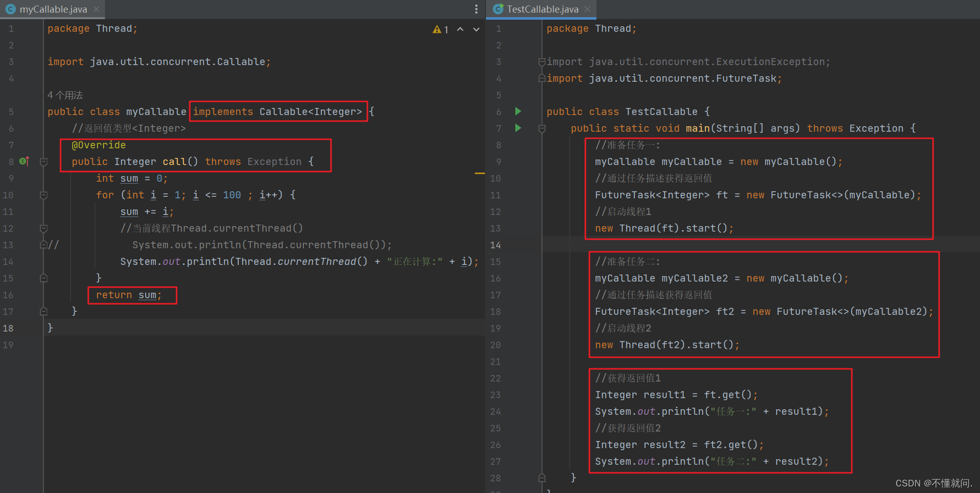Image resolution: width=980 pixels, height=493 pixels.
Task: Click the fold marker icon beside line 13 comment
Action: (x=43, y=245)
